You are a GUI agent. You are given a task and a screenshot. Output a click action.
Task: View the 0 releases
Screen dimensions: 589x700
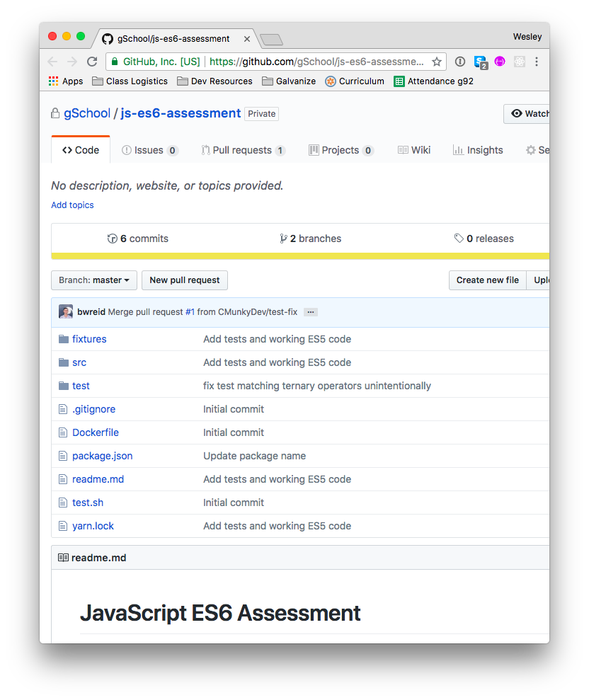click(x=484, y=239)
